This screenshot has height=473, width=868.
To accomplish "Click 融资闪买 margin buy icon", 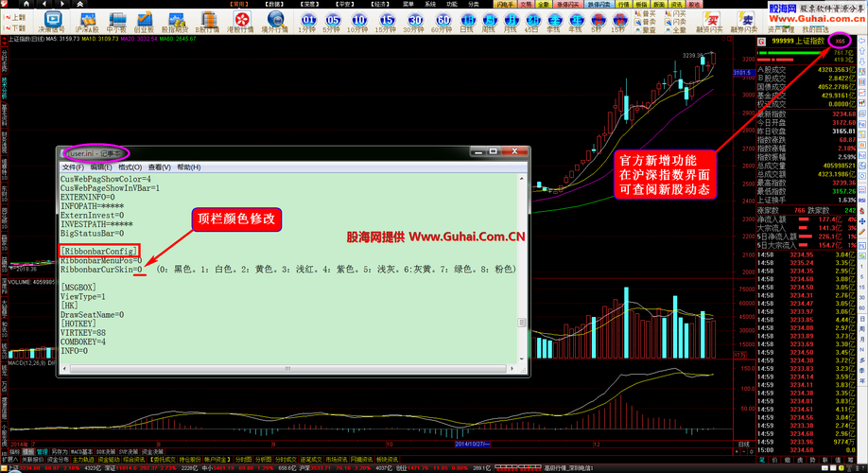I will [x=710, y=22].
